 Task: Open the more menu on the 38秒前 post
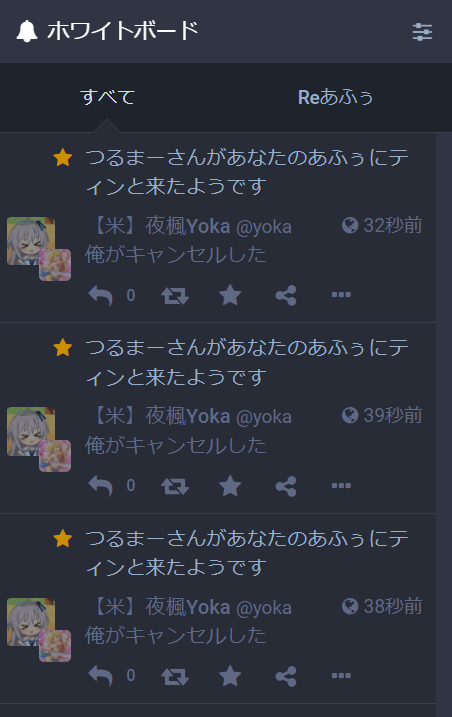pyautogui.click(x=341, y=676)
